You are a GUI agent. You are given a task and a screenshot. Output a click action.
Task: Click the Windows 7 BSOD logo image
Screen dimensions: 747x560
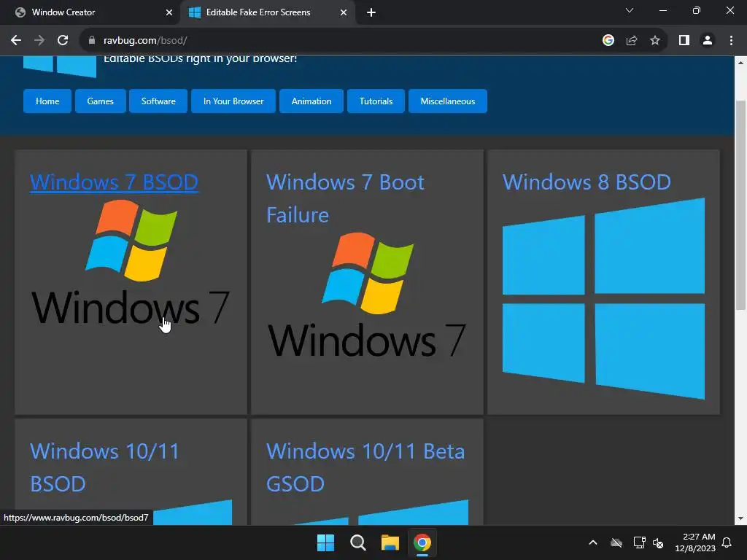coord(131,262)
